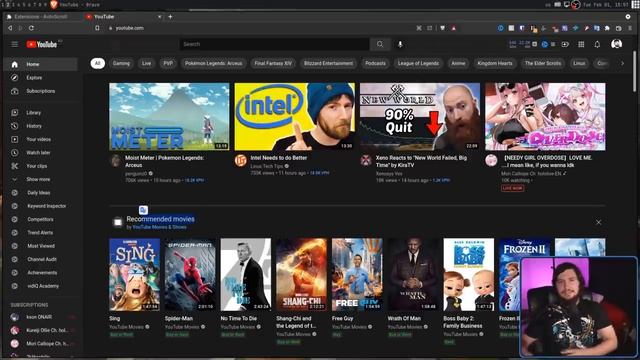Open Subscriptions in sidebar
640x360 pixels.
point(40,91)
